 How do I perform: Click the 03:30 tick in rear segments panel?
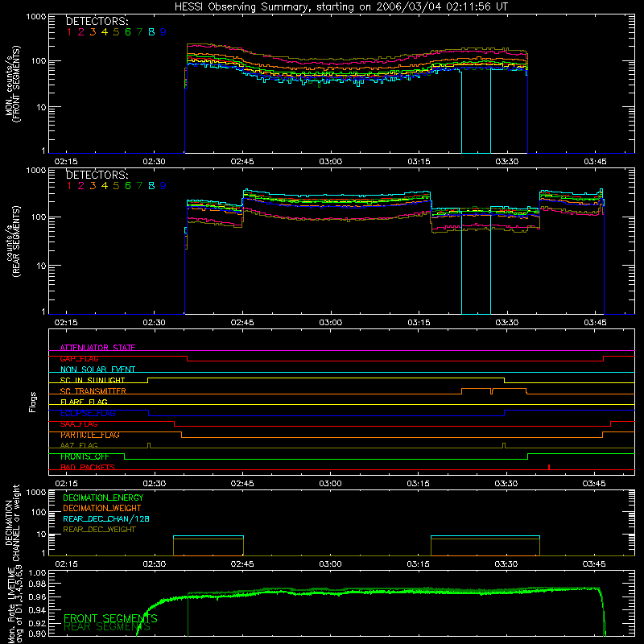(507, 323)
